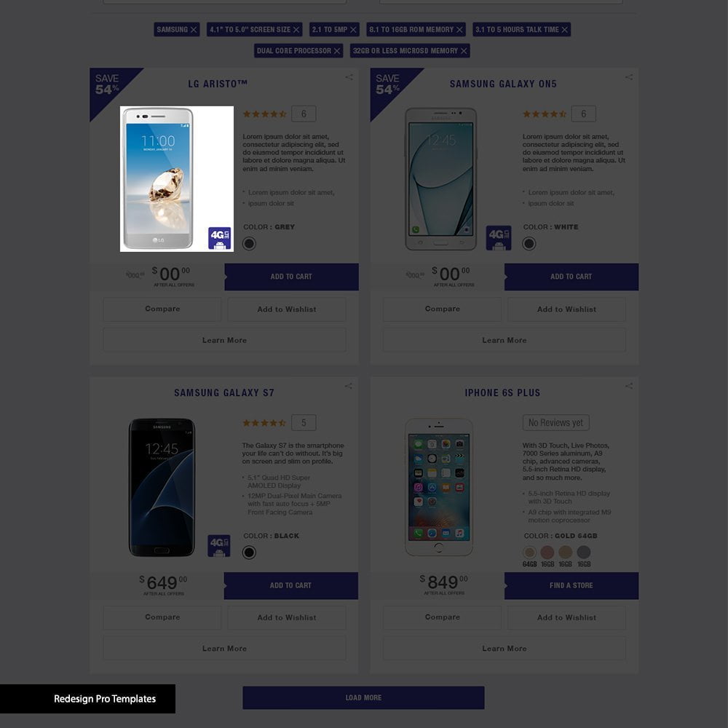Add LG Aristo to cart
728x728 pixels.
[x=291, y=277]
